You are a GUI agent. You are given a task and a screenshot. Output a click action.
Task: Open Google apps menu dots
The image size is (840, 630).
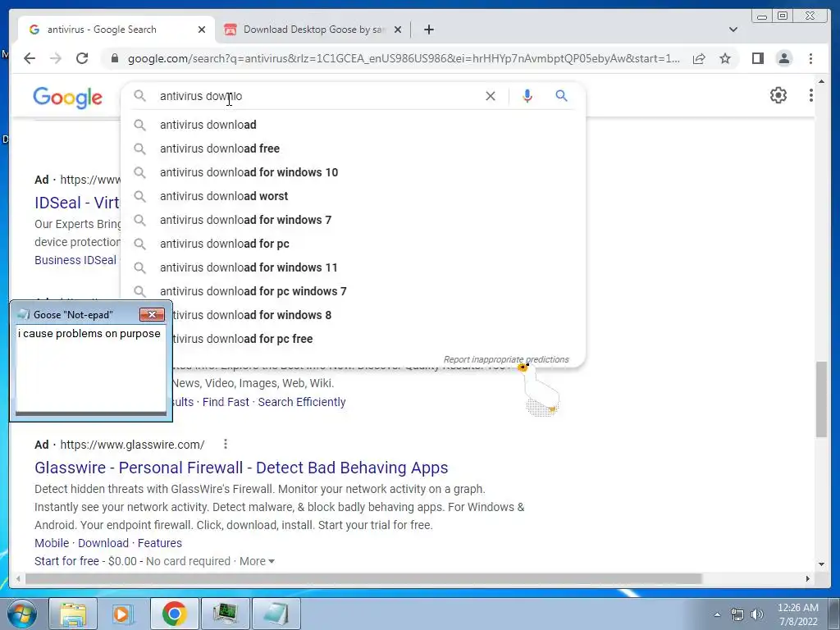(x=811, y=95)
